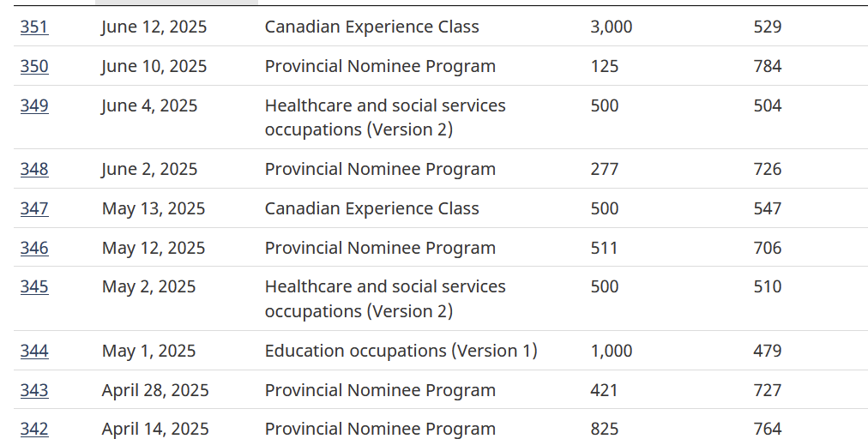
Task: Click the 3,000 invitations cell
Action: click(x=611, y=27)
